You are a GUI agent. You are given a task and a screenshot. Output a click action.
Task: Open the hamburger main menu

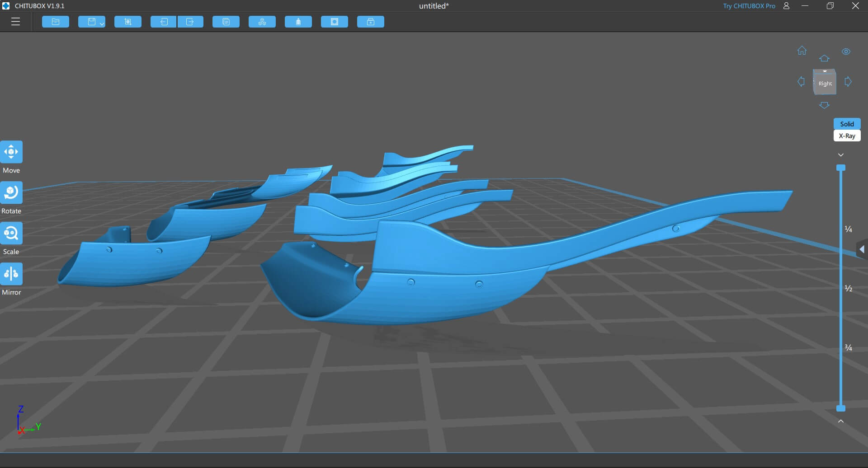(15, 22)
